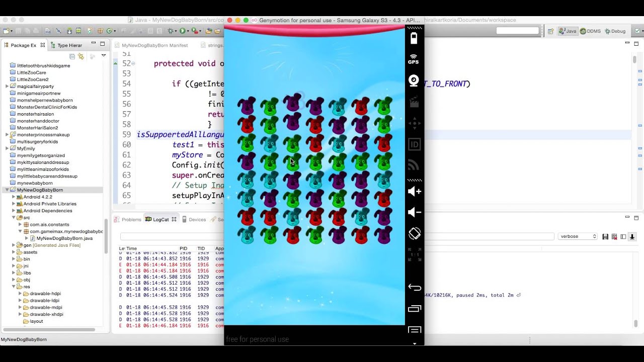The height and width of the screenshot is (362, 644).
Task: Tap the Android back button in Genymotion
Action: point(415,287)
